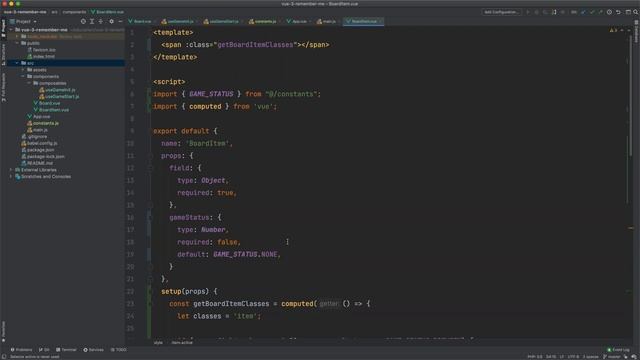Collapse the vue-3-remember-me root folder
640x360 pixels.
click(x=11, y=30)
